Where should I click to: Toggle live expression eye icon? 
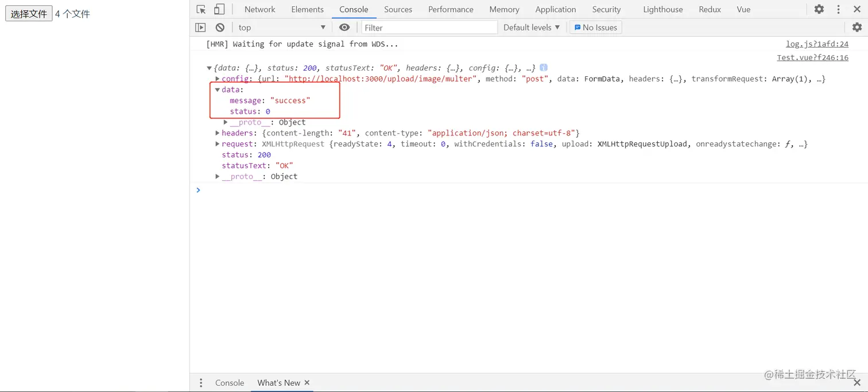(x=344, y=27)
